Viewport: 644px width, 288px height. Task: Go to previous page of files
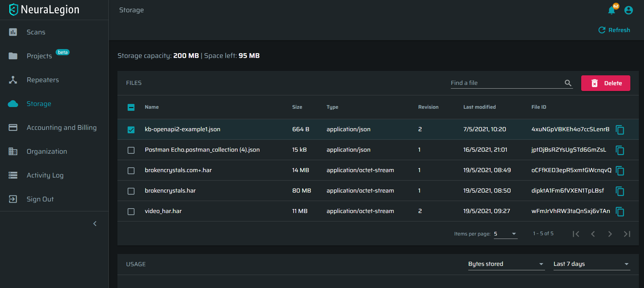tap(593, 234)
